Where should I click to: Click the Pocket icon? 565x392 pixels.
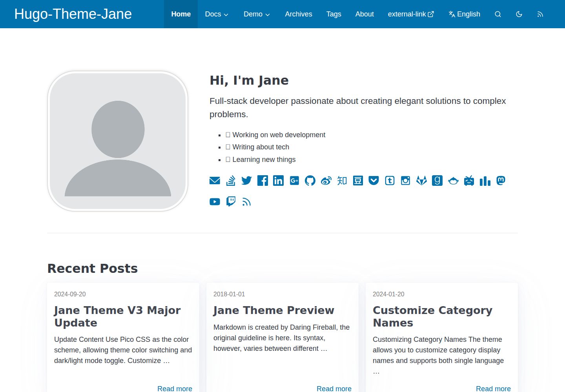click(x=374, y=181)
